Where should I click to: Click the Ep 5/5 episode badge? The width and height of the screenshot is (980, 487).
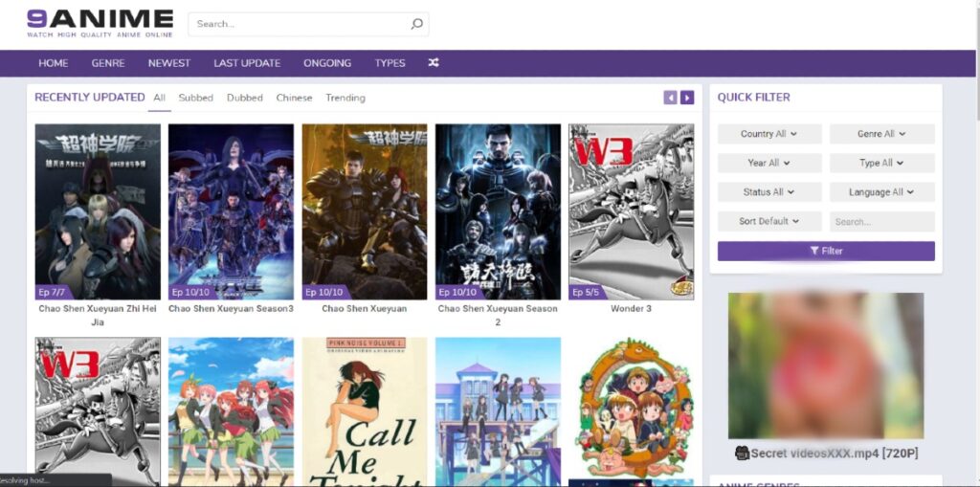(588, 292)
